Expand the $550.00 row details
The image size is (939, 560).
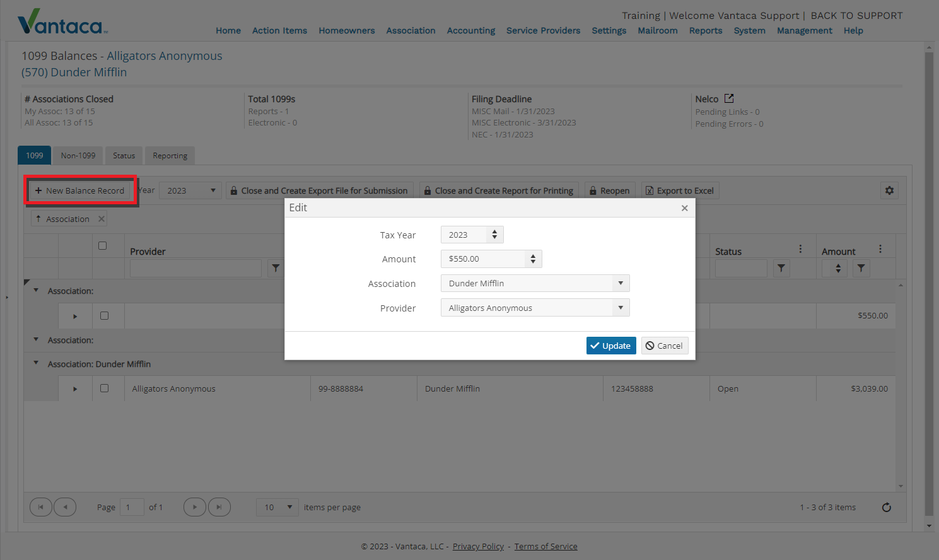click(75, 316)
